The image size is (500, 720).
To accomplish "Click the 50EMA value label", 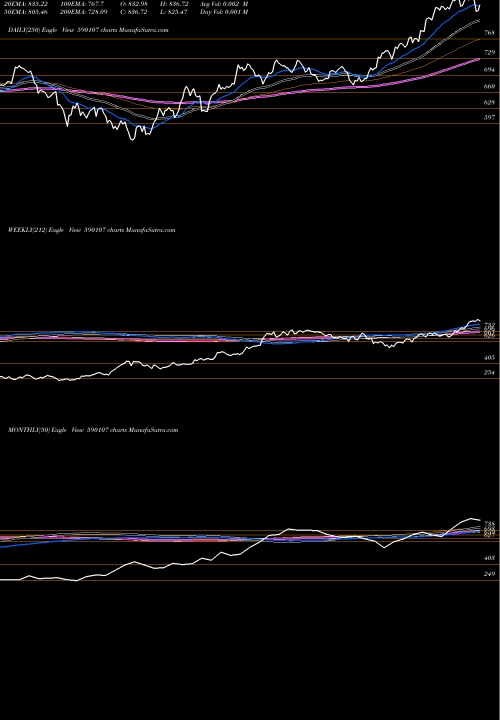I will [26, 12].
